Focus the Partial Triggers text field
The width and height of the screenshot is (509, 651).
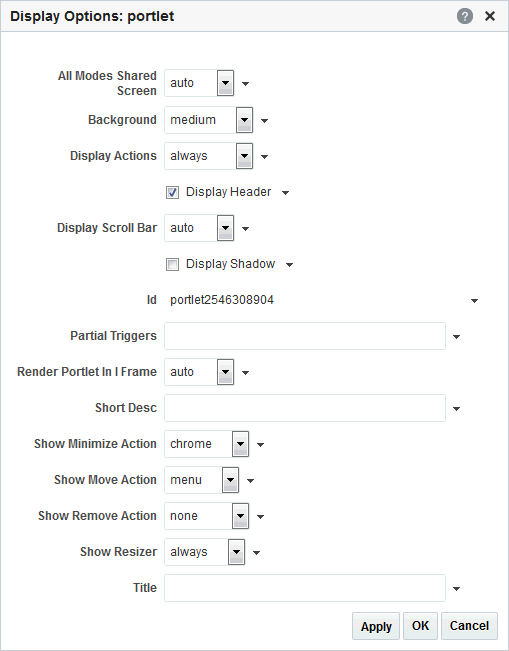[x=305, y=336]
